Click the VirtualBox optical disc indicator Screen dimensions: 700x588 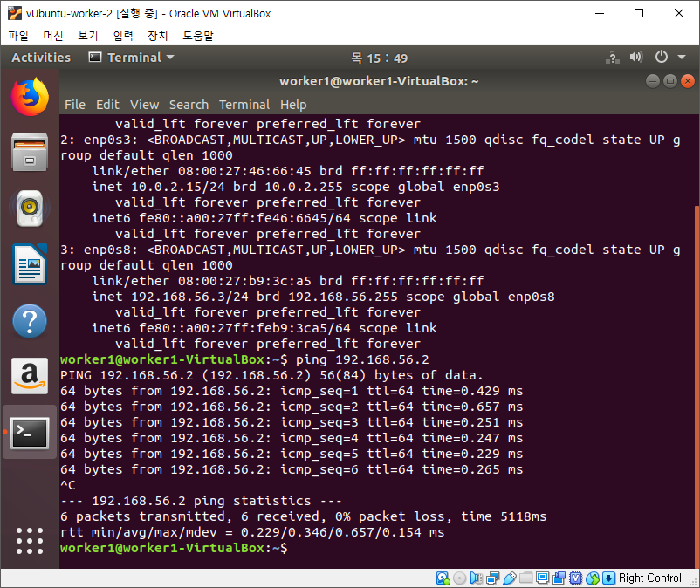click(459, 578)
